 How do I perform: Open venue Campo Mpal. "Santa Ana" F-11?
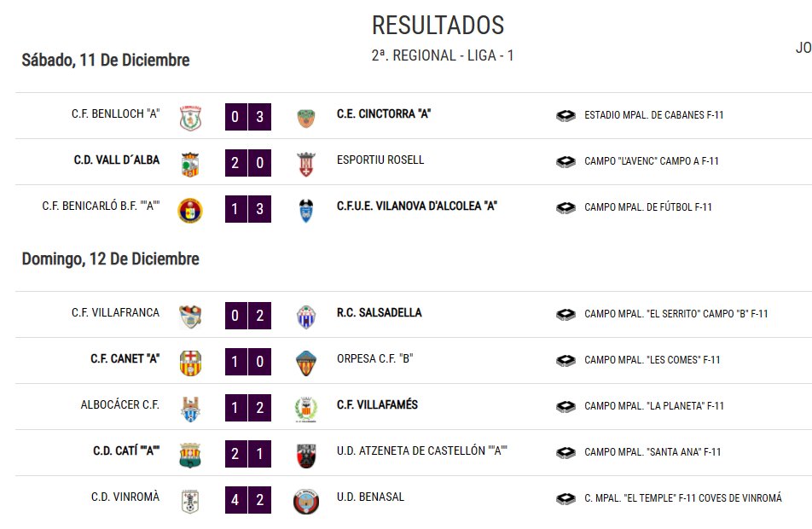pyautogui.click(x=652, y=452)
